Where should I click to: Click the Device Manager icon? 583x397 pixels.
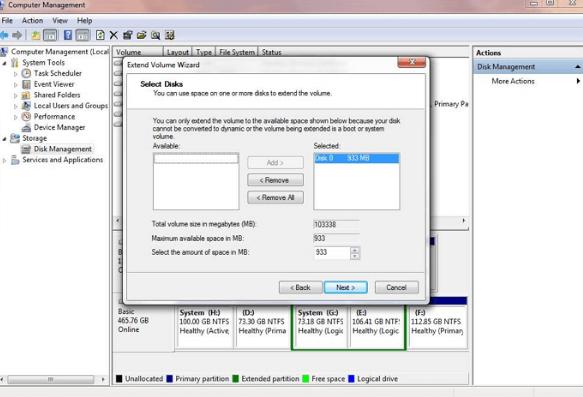click(x=26, y=128)
